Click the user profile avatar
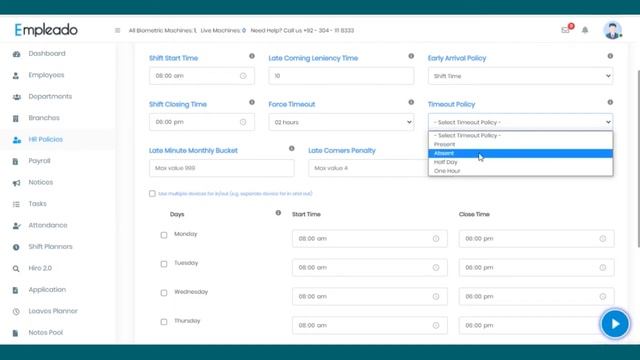Image resolution: width=640 pixels, height=360 pixels. pyautogui.click(x=612, y=30)
